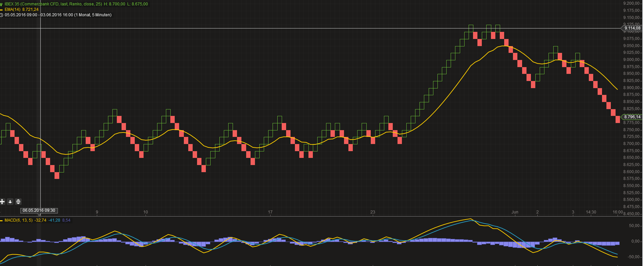
Task: Click the 9.000,00 level on price axis
Action: (631, 60)
